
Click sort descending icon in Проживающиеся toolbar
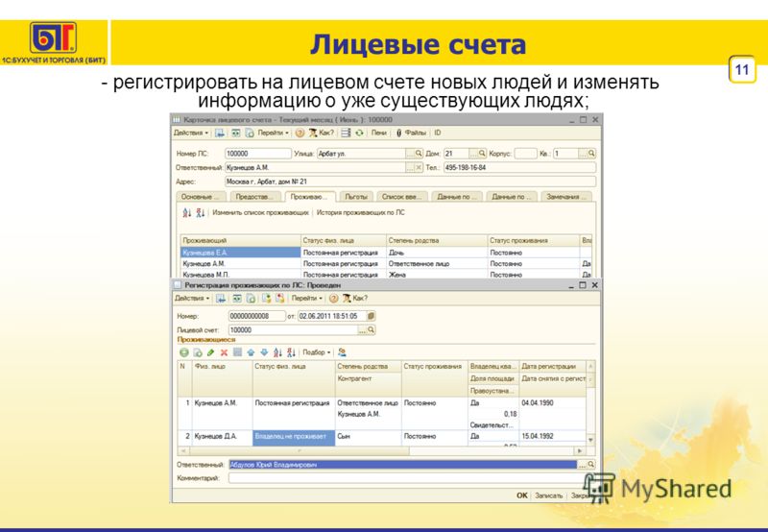coord(291,352)
